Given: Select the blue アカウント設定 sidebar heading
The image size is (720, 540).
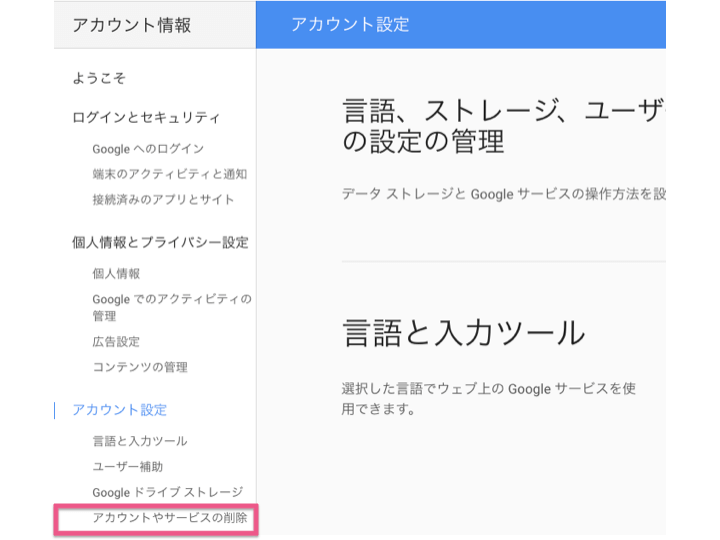Looking at the screenshot, I should tap(119, 410).
